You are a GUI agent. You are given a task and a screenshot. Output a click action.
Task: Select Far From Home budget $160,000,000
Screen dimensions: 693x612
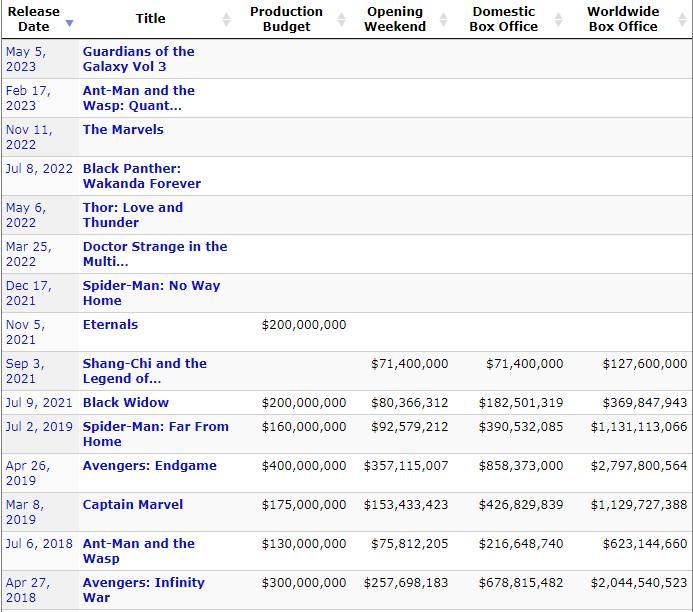(304, 426)
